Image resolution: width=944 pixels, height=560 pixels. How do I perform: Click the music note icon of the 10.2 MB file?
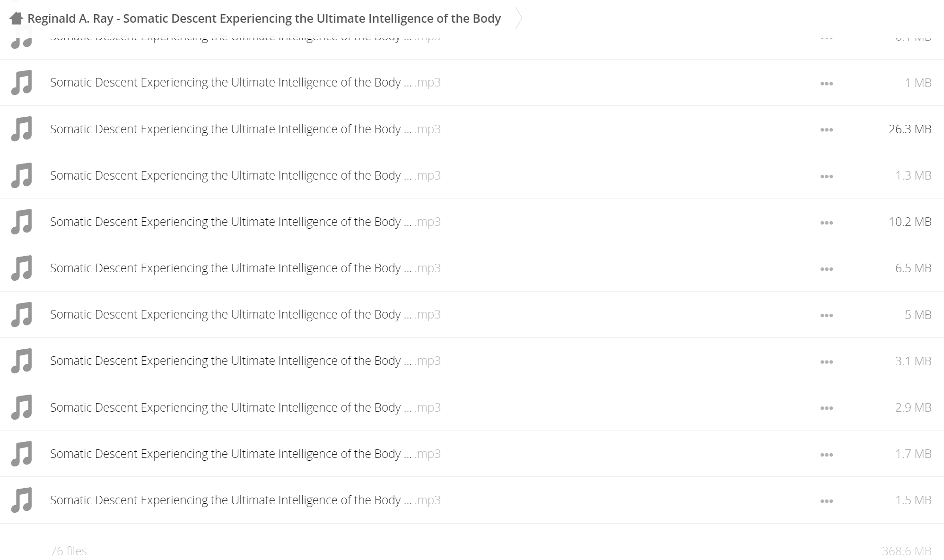click(22, 222)
